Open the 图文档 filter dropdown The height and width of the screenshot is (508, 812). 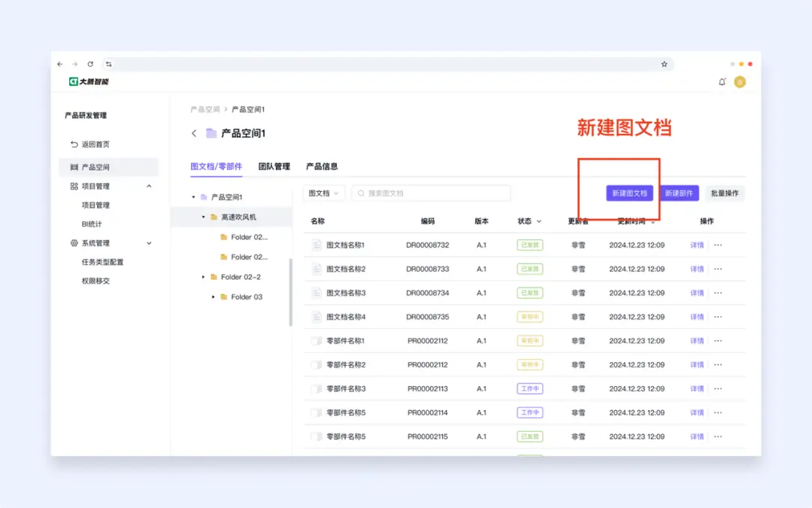[x=323, y=193]
